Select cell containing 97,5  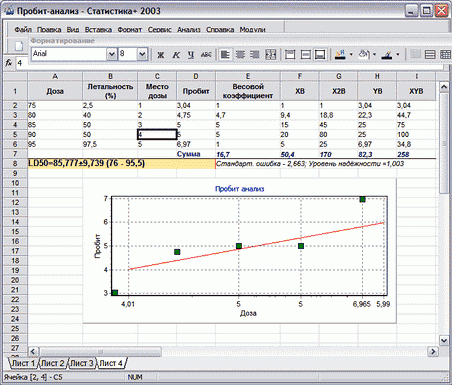[x=110, y=144]
